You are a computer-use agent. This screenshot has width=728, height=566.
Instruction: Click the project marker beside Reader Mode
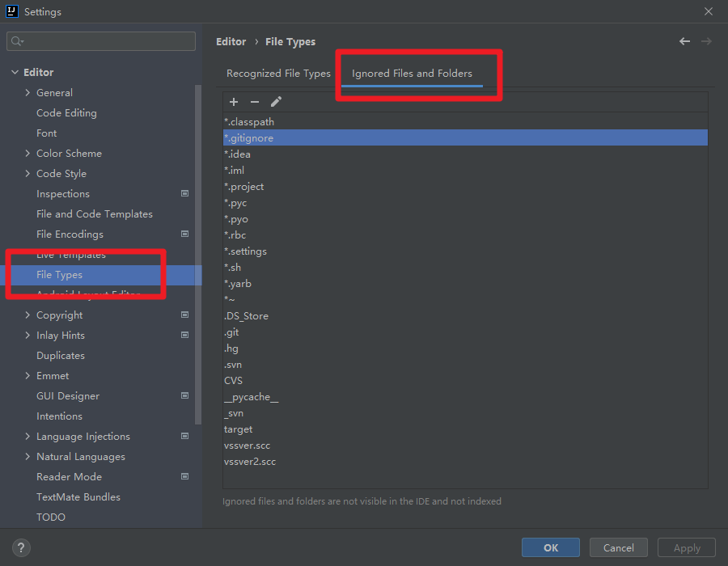(184, 476)
